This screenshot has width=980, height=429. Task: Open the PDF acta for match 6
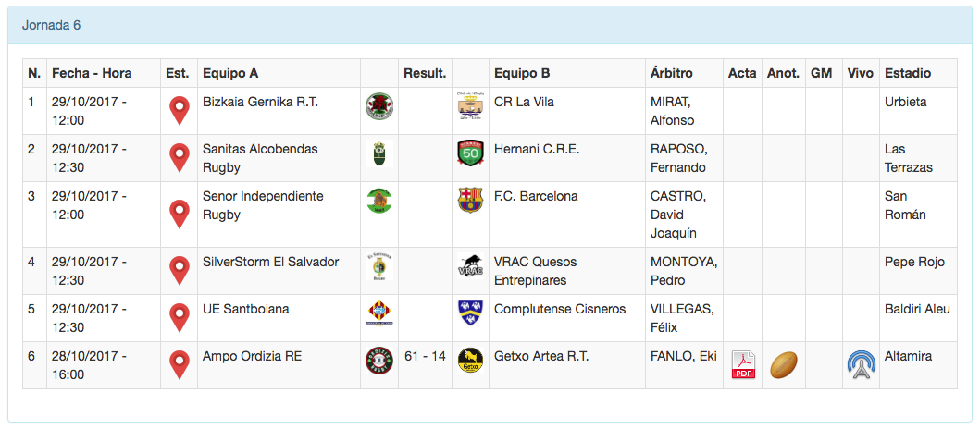coord(743,365)
